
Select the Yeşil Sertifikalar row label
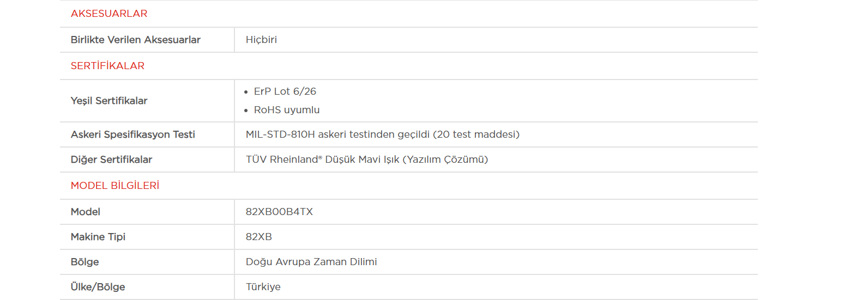click(x=109, y=101)
